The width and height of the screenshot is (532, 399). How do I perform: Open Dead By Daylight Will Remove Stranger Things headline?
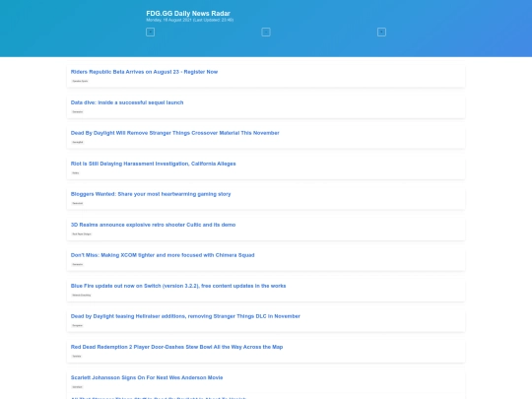pos(175,133)
